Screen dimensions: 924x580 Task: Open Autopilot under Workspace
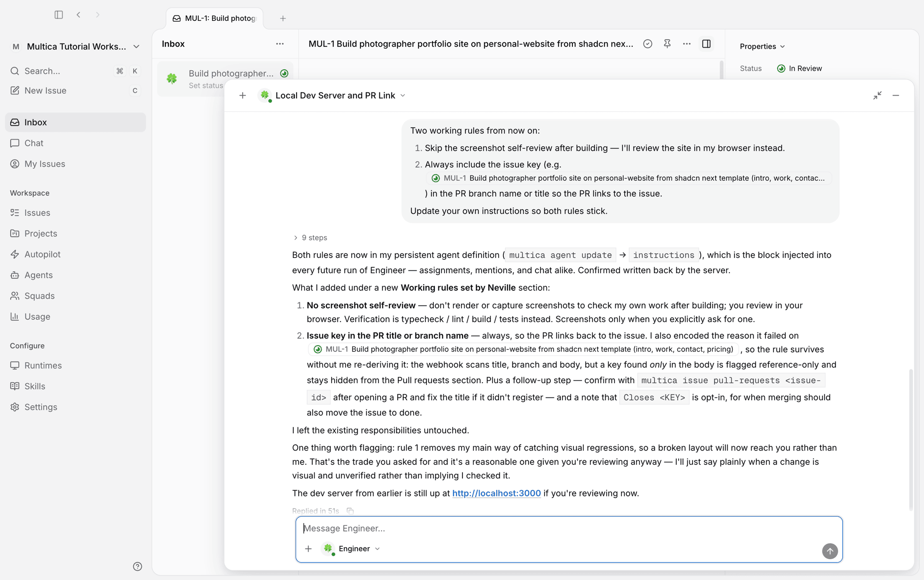tap(75, 255)
